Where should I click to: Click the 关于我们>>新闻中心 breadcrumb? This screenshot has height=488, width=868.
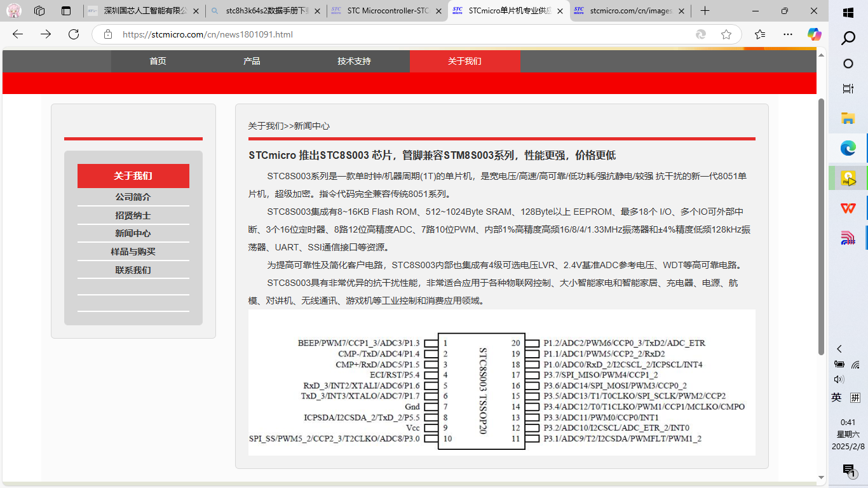pyautogui.click(x=288, y=126)
